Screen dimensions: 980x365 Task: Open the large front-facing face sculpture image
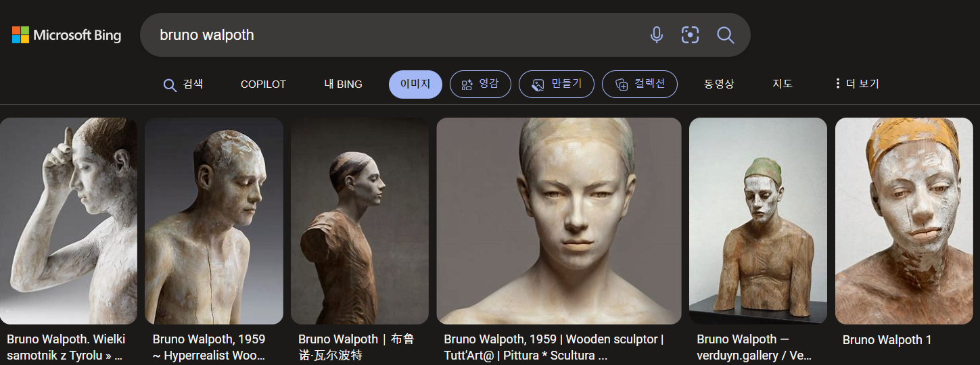[559, 221]
